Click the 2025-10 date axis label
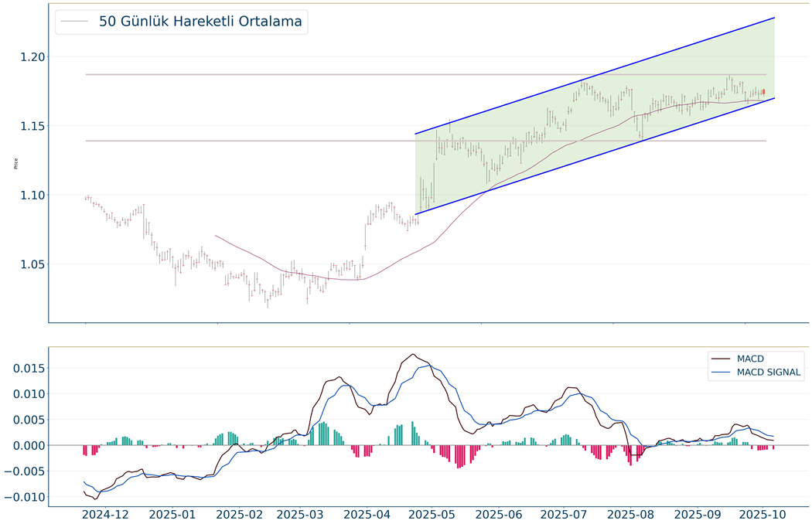Viewport: 812px width, 524px height. [x=763, y=514]
